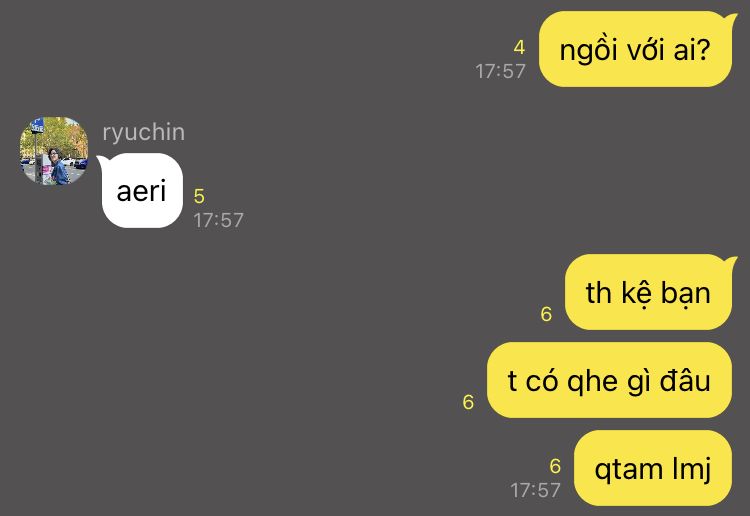Click the word 'bạn' in yellow bubble
The height and width of the screenshot is (516, 750).
(685, 293)
